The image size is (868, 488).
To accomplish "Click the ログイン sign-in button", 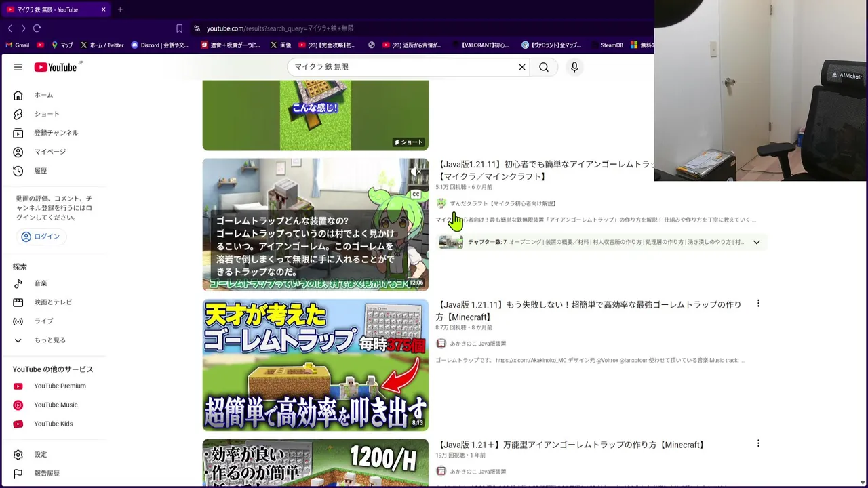I will [x=41, y=237].
